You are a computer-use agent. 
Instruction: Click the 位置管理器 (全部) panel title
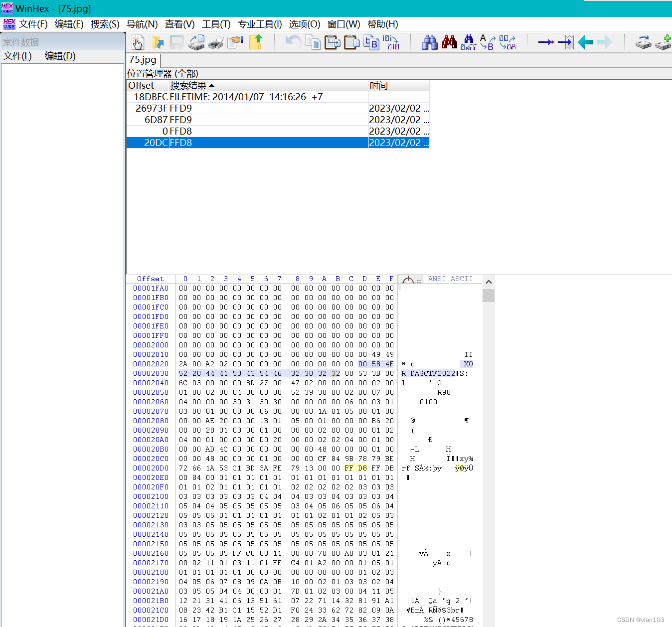[x=163, y=74]
